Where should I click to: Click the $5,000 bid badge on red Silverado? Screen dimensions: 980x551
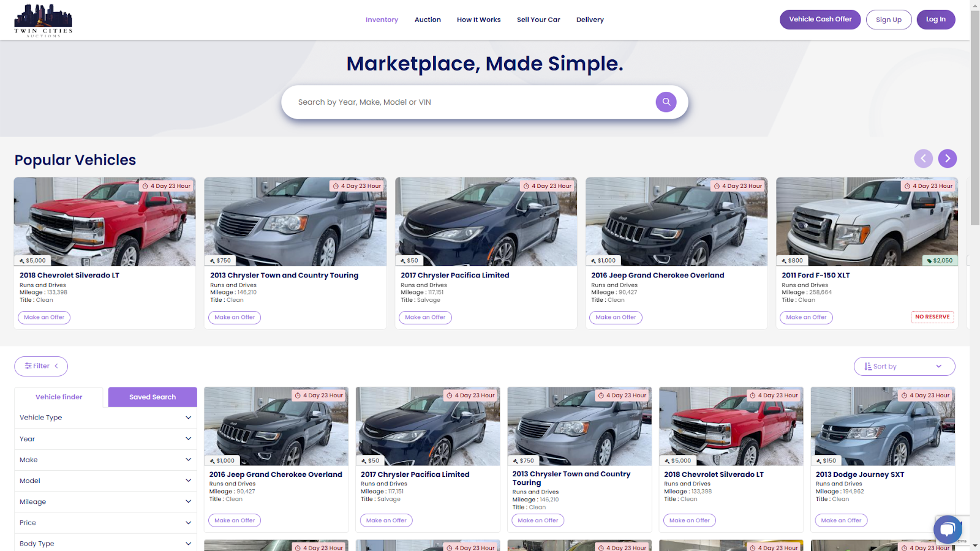tap(32, 260)
